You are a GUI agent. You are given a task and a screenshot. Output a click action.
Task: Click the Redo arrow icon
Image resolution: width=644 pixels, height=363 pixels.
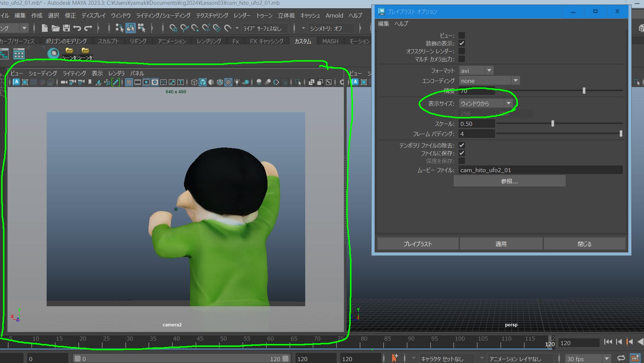click(x=88, y=28)
